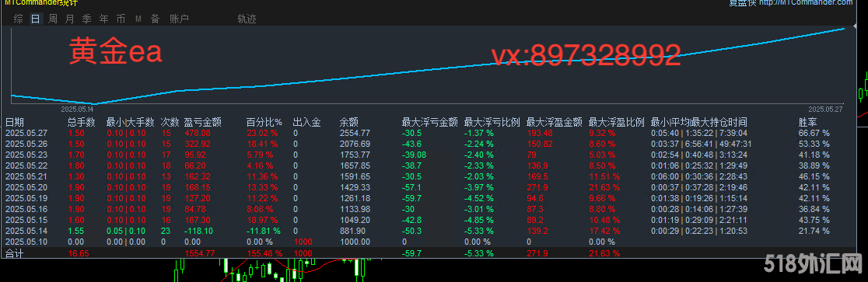Click the 胜率 column header
Viewport: 868px width, 282px height.
pyautogui.click(x=807, y=122)
